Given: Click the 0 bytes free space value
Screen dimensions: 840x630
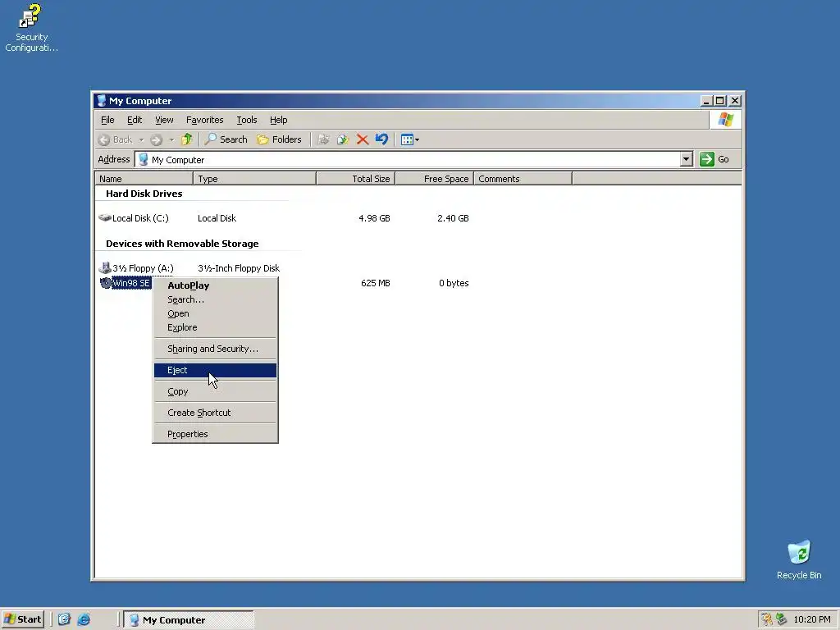Looking at the screenshot, I should click(x=454, y=283).
